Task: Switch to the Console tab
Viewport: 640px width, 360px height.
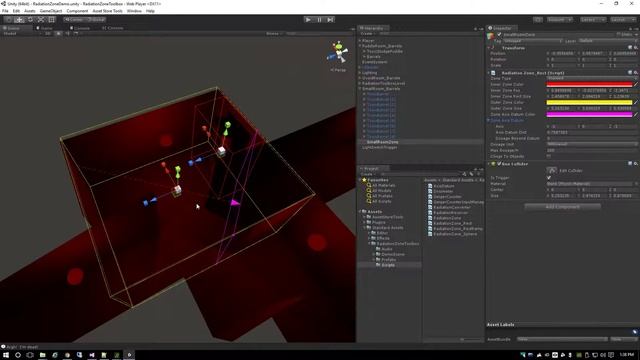Action: click(x=113, y=28)
